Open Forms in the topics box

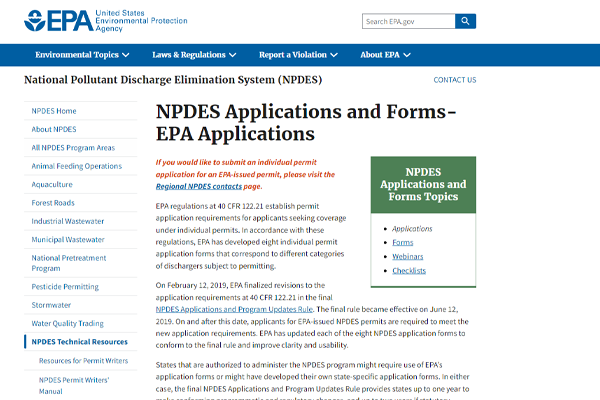(403, 243)
